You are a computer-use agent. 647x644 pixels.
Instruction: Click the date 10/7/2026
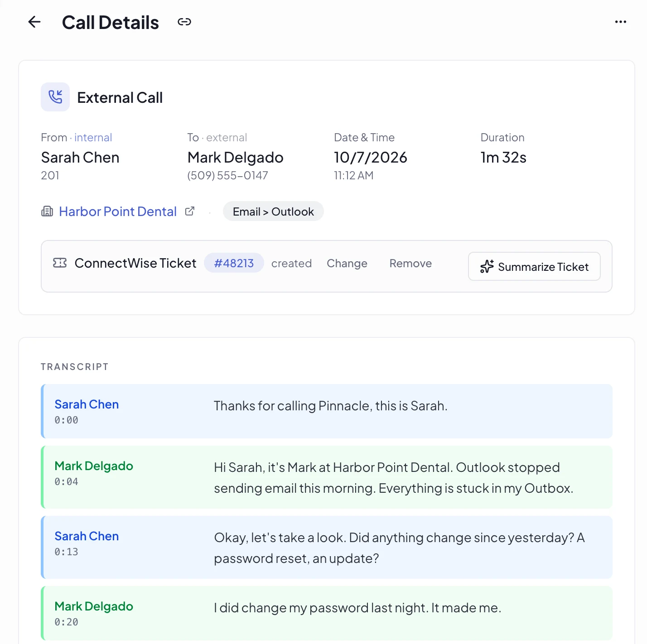point(370,158)
